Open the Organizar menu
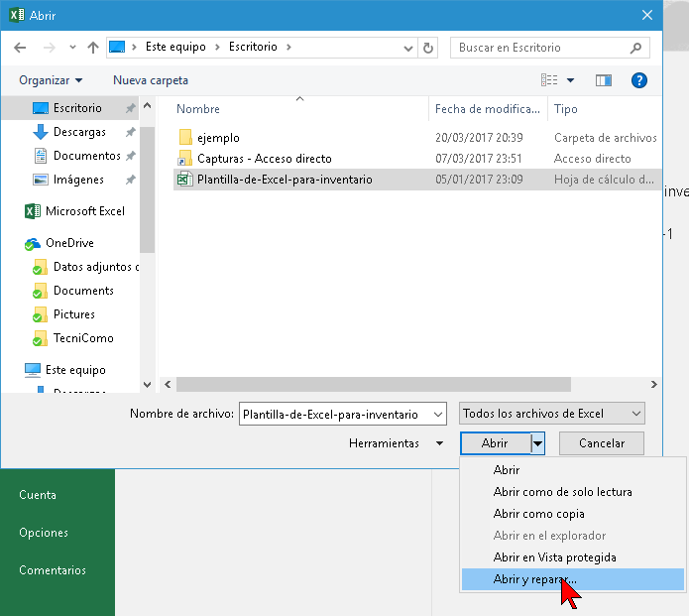 pyautogui.click(x=51, y=80)
